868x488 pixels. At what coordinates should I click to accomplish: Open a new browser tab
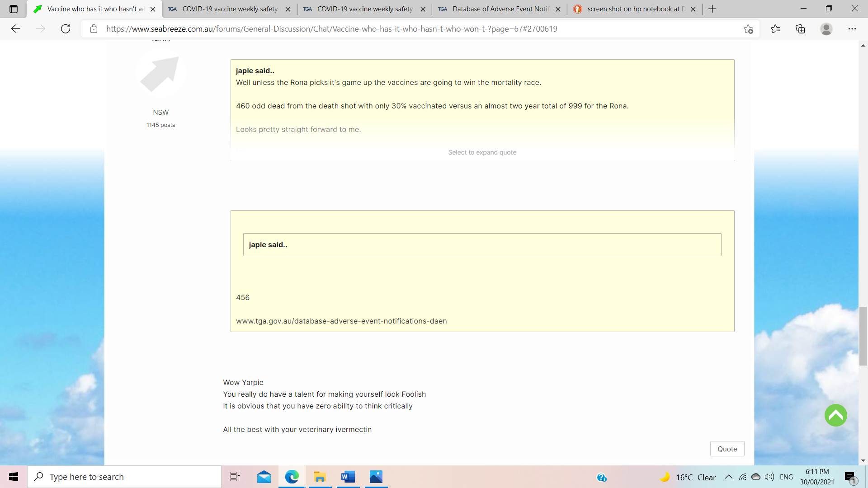click(712, 9)
